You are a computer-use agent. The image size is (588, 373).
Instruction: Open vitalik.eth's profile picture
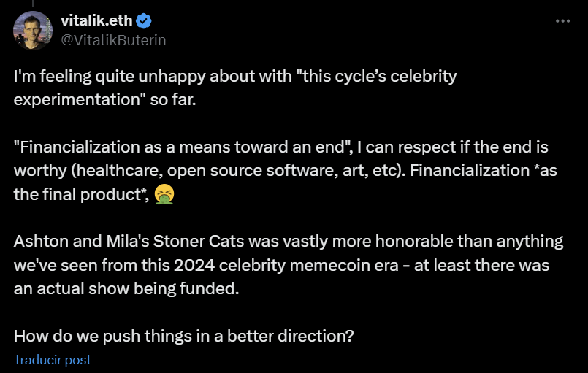click(x=33, y=31)
